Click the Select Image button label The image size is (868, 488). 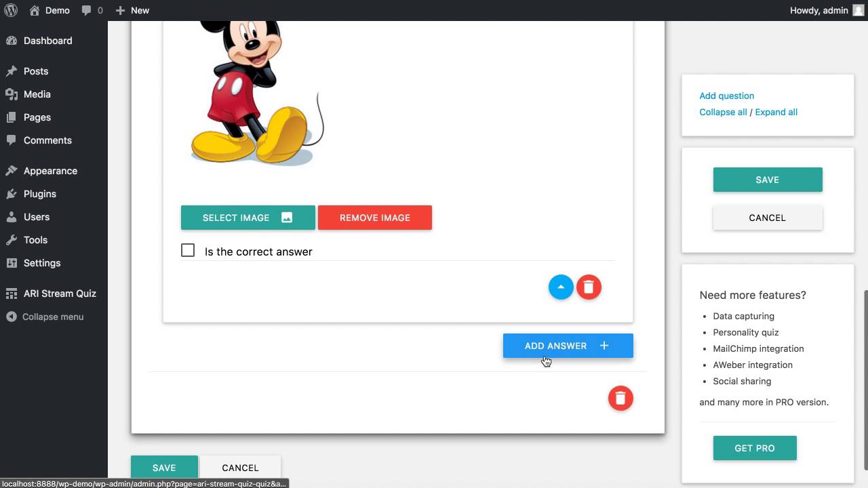point(236,218)
